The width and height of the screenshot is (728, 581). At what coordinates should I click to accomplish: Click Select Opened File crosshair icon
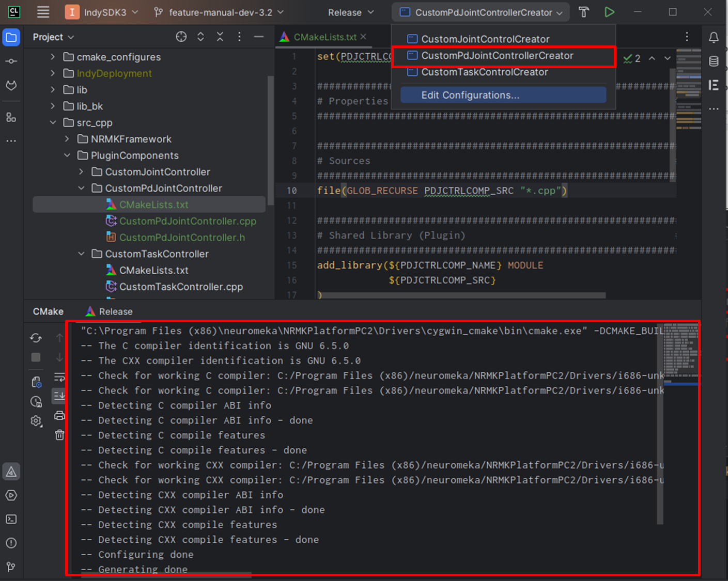tap(181, 37)
